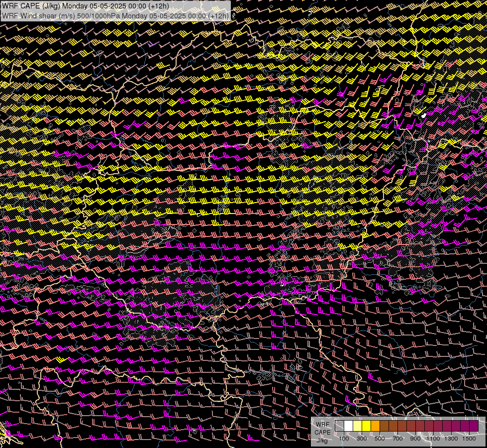The image size is (487, 448).
Task: Click the white CAPE legend swatch
Action: [x=349, y=426]
